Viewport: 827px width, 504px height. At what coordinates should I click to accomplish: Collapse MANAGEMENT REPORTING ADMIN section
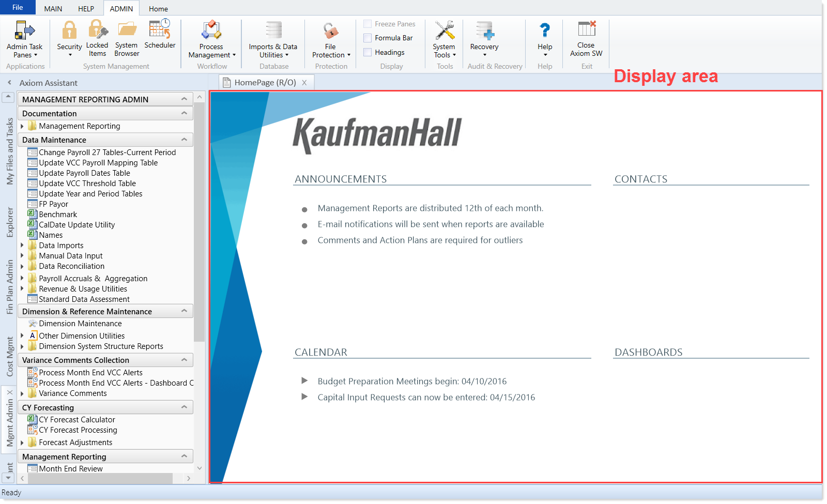click(184, 99)
